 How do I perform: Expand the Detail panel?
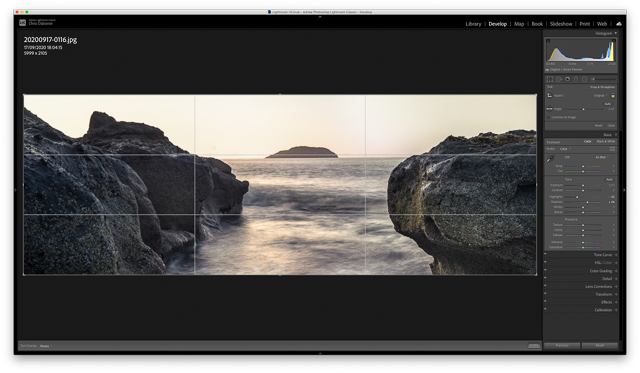(616, 279)
